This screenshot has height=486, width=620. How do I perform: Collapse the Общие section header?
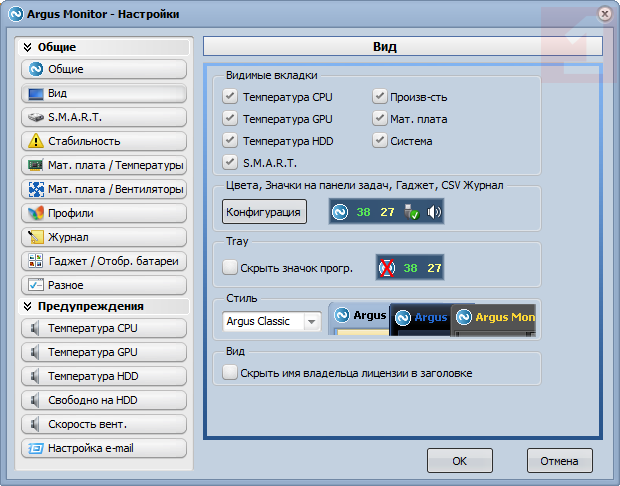click(104, 47)
